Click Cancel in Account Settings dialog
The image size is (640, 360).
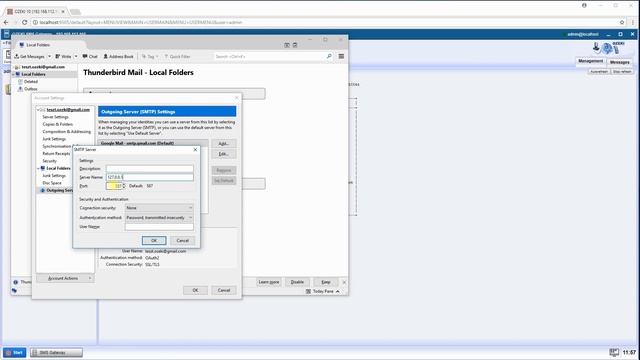click(x=224, y=290)
